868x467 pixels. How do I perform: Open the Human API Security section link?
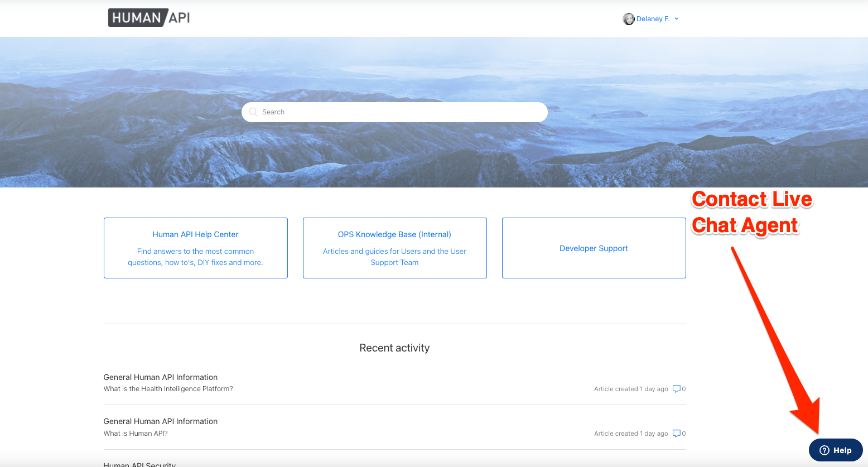(x=139, y=464)
